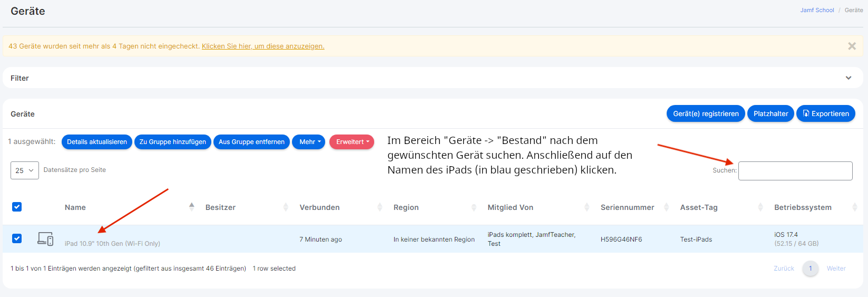Sort by Seriennummer column arrows

[666, 207]
